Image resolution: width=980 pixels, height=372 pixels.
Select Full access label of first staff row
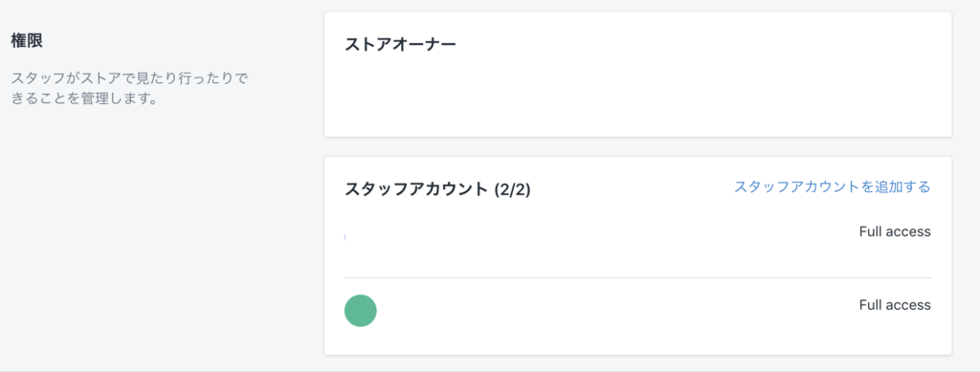895,231
